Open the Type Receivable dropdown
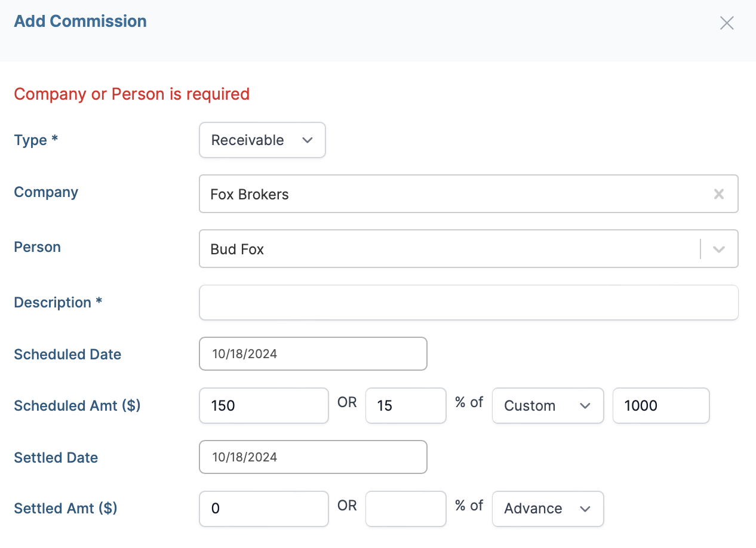 point(262,140)
